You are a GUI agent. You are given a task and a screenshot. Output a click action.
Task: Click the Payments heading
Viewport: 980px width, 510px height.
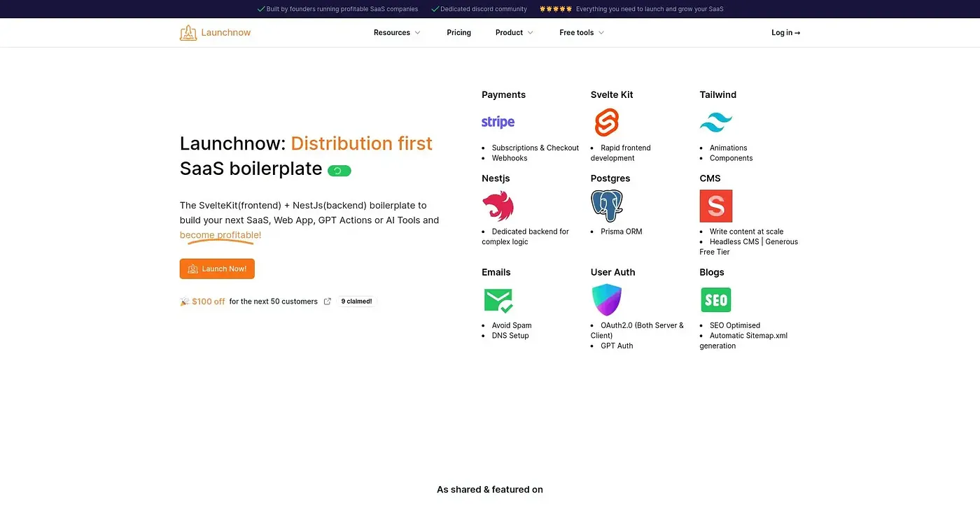point(503,95)
